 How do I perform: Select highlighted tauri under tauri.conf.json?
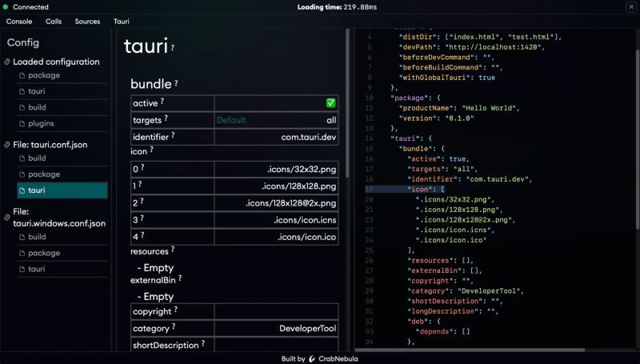[x=62, y=190]
